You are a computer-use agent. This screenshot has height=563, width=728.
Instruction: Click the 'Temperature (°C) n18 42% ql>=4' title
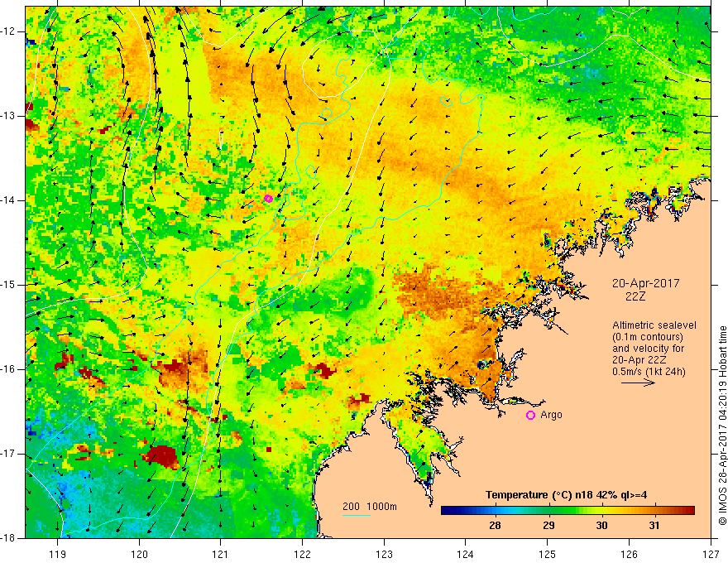pos(566,495)
